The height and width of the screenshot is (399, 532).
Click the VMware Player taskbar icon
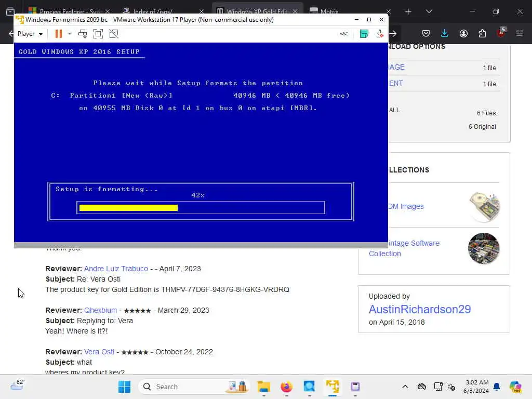click(332, 387)
